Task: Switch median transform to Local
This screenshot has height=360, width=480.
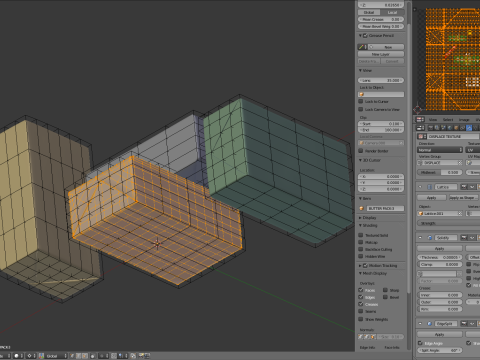Action: pos(392,12)
